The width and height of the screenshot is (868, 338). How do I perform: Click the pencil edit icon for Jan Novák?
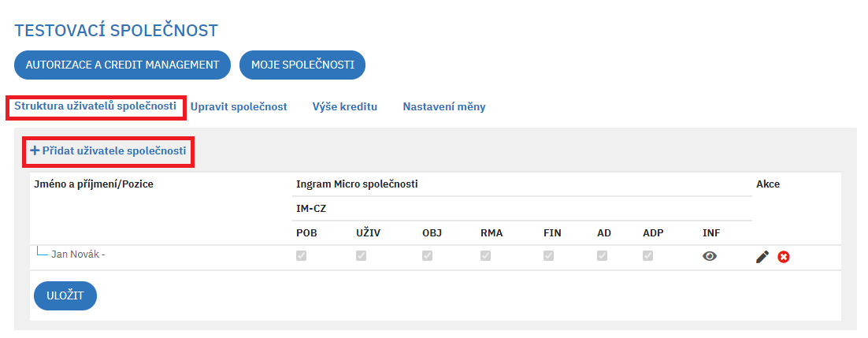[762, 257]
